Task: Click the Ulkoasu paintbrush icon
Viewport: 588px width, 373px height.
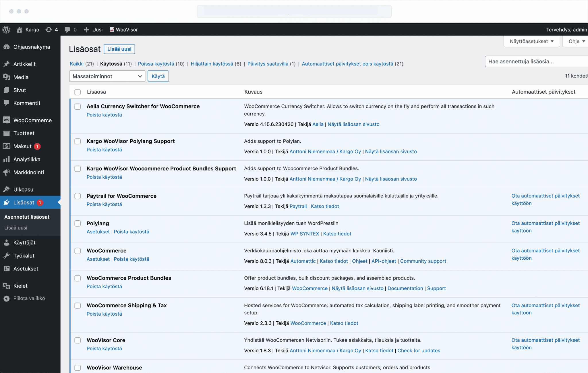Action: pyautogui.click(x=7, y=189)
